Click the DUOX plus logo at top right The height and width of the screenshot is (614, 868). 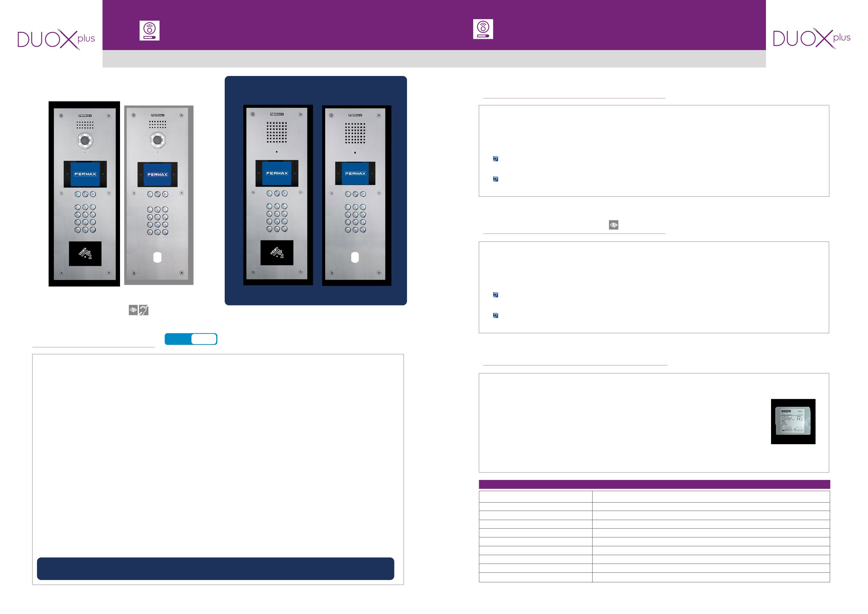click(811, 38)
